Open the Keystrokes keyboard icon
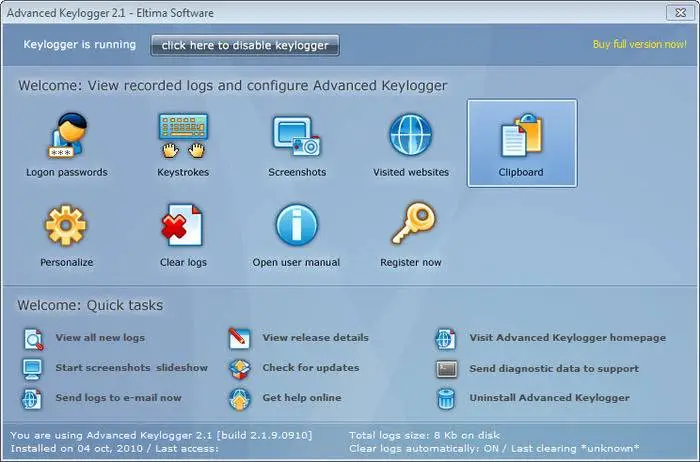The width and height of the screenshot is (700, 462). coord(183,135)
